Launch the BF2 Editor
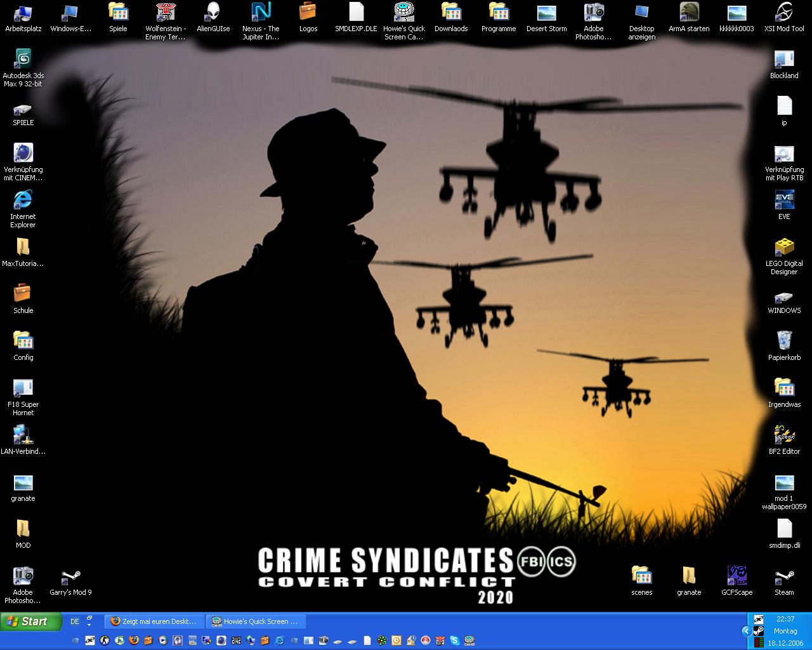The height and width of the screenshot is (650, 812). (x=784, y=441)
